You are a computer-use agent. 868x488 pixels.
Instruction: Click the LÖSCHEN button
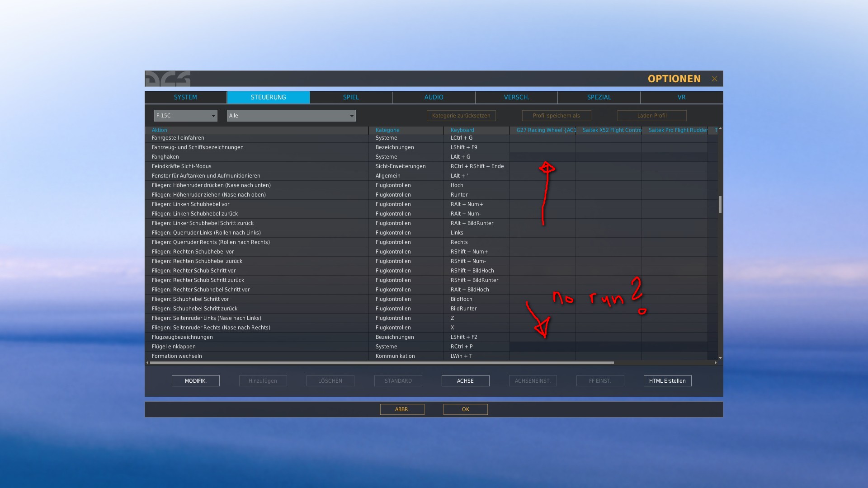coord(330,381)
